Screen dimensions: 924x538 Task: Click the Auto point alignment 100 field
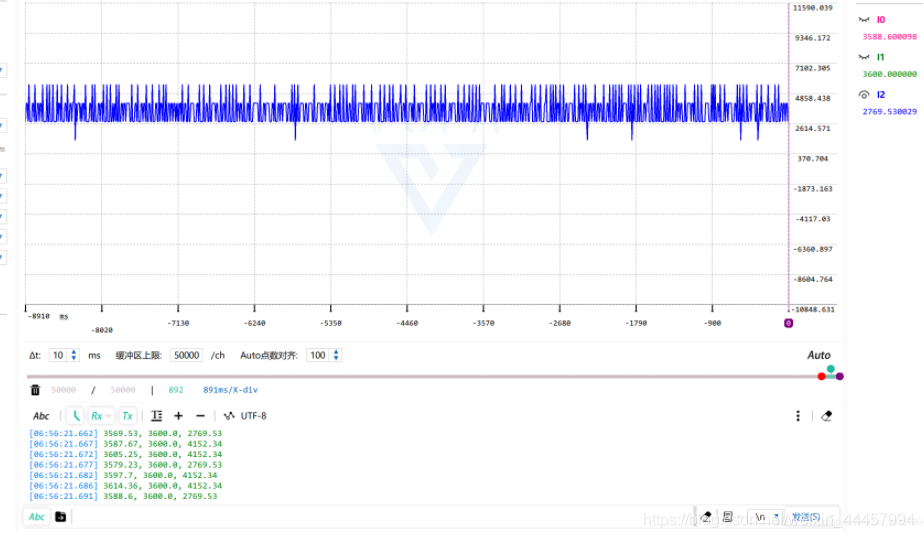[x=318, y=355]
